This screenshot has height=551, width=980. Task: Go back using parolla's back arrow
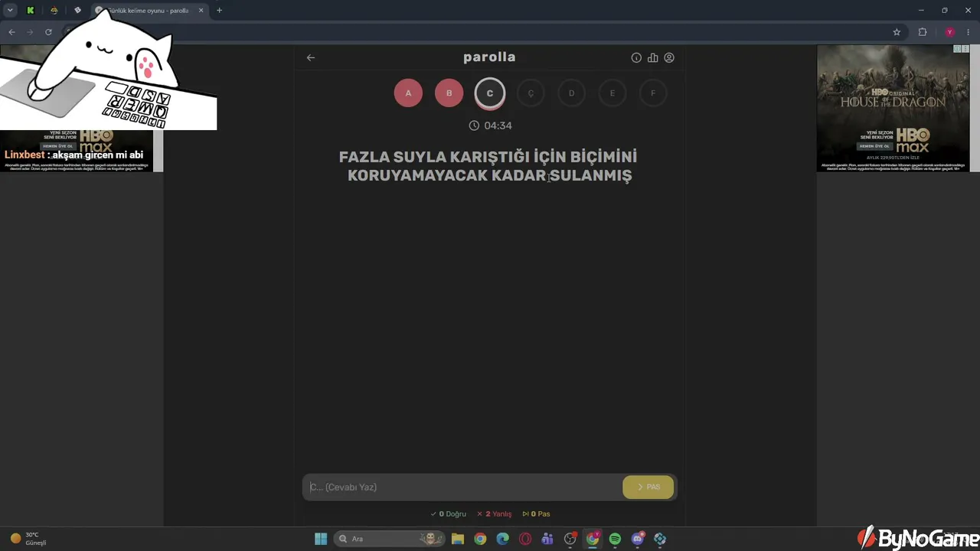coord(310,57)
